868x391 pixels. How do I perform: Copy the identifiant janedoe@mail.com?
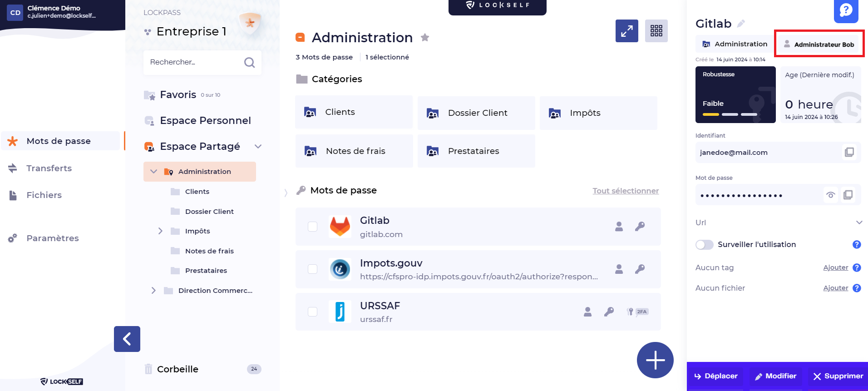point(849,152)
